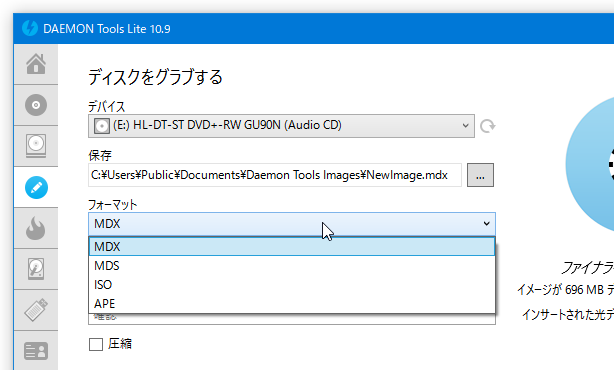Choose MDS from the format list
The width and height of the screenshot is (614, 370).
(292, 266)
